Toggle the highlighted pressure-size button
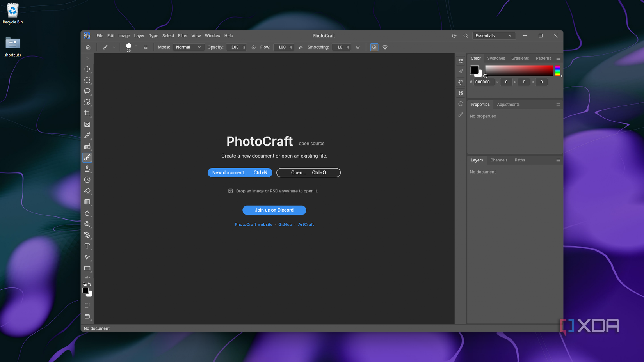 374,47
